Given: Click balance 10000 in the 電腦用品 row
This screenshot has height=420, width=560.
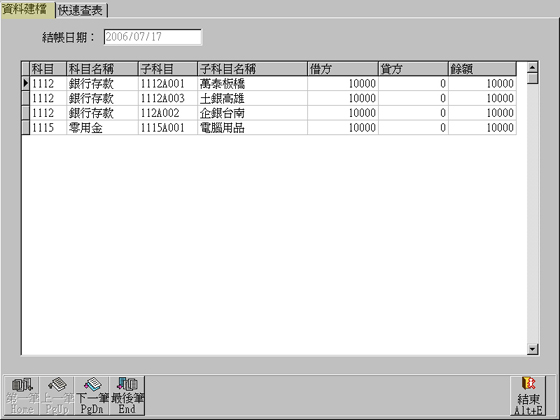Looking at the screenshot, I should [x=482, y=128].
